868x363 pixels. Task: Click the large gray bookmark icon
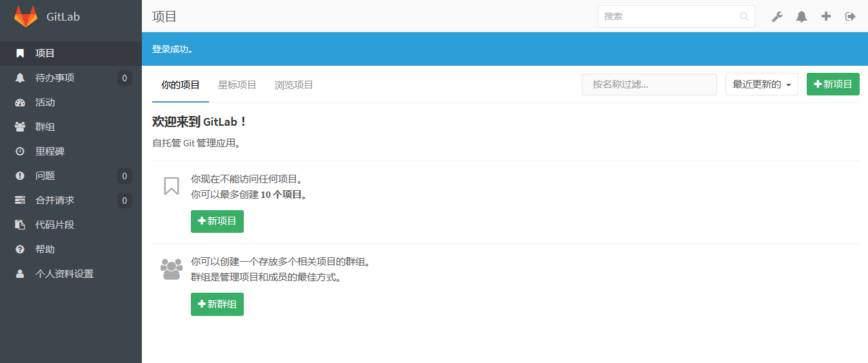(x=172, y=186)
